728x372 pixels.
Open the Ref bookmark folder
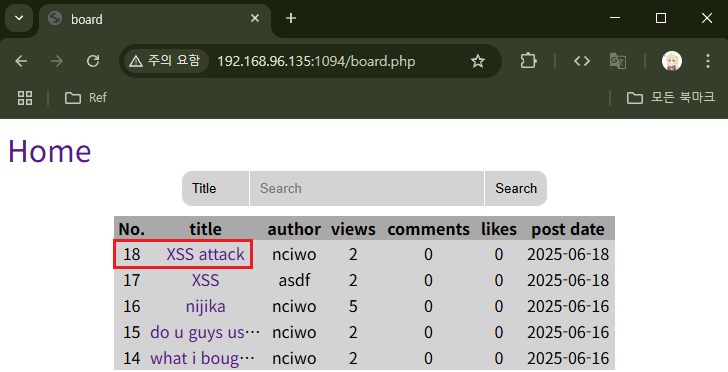[x=86, y=98]
